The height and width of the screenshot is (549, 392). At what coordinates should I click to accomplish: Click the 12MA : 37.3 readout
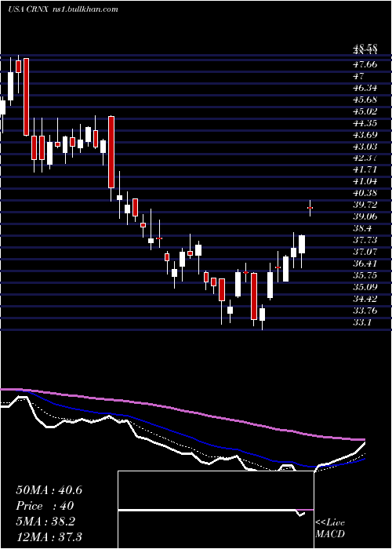coord(49,536)
